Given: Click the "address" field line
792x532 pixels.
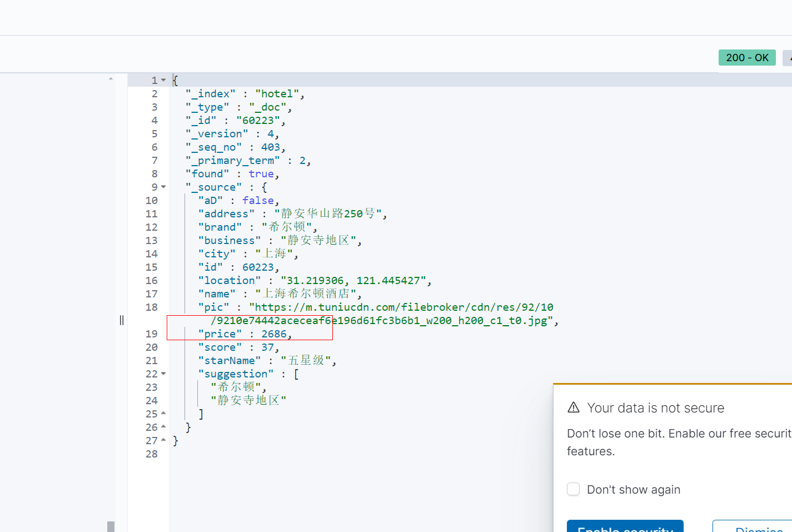Looking at the screenshot, I should click(293, 213).
